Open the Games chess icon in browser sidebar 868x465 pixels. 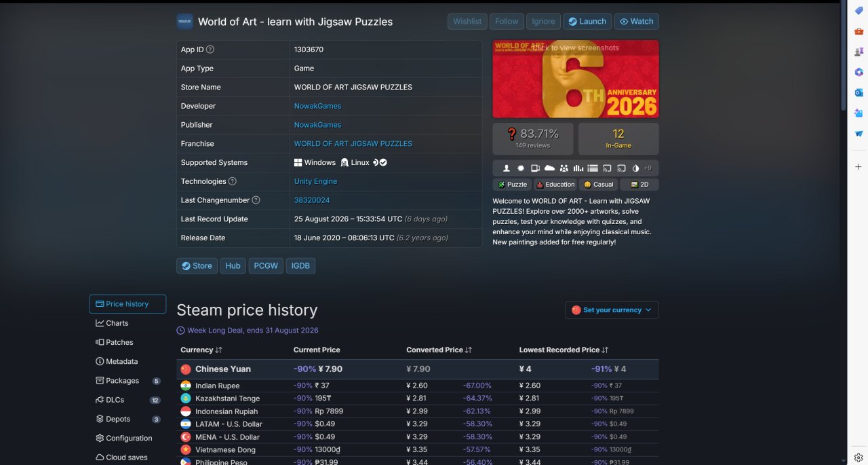click(859, 52)
